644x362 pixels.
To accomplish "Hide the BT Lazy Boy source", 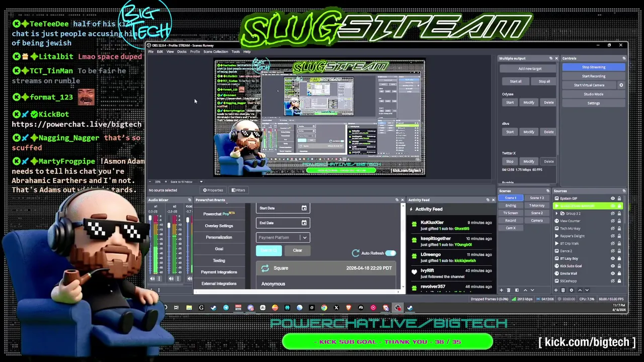I will coord(613,258).
